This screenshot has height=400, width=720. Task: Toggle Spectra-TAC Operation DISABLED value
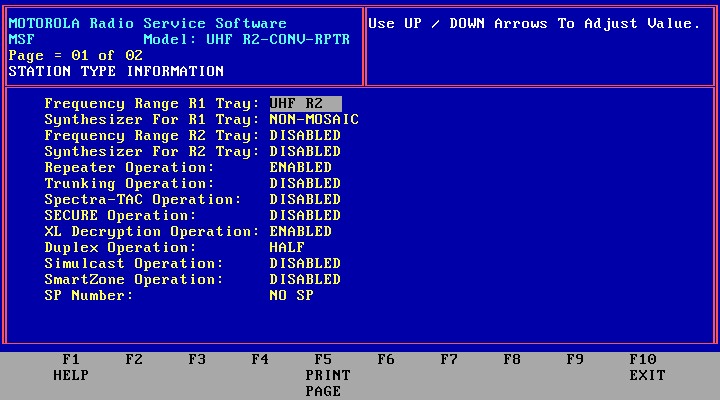[305, 199]
